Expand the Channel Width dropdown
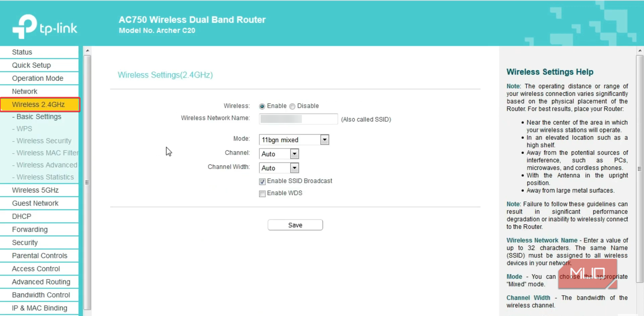The height and width of the screenshot is (316, 644). coord(279,168)
